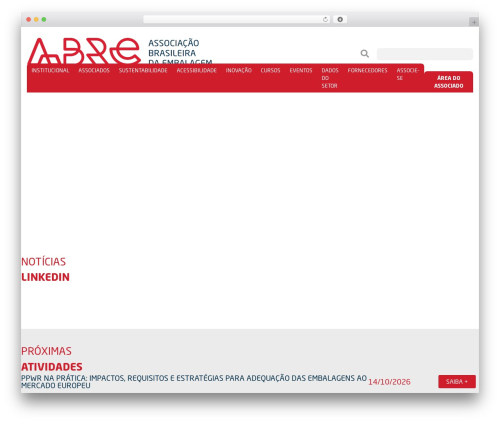The image size is (500, 423).
Task: Click the Próximas Atividades heading
Action: click(52, 359)
